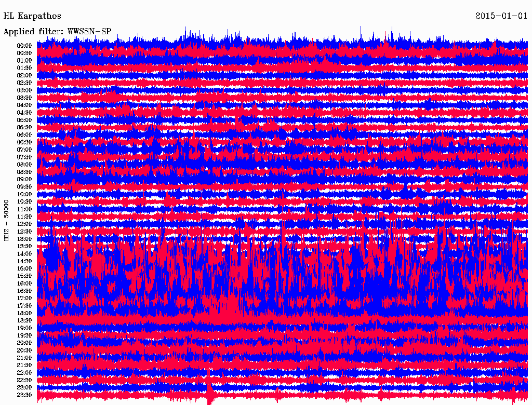Select the 17:00 time row label

pos(24,299)
